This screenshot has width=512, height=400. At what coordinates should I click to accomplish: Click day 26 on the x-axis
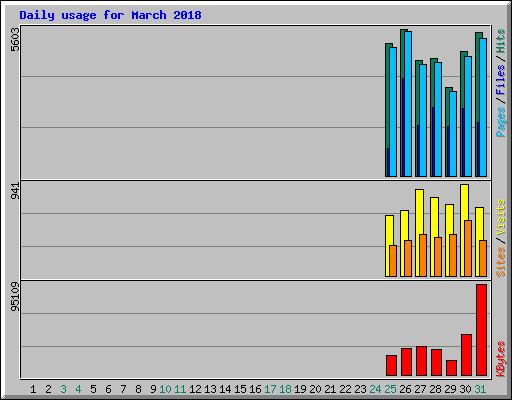(x=405, y=389)
